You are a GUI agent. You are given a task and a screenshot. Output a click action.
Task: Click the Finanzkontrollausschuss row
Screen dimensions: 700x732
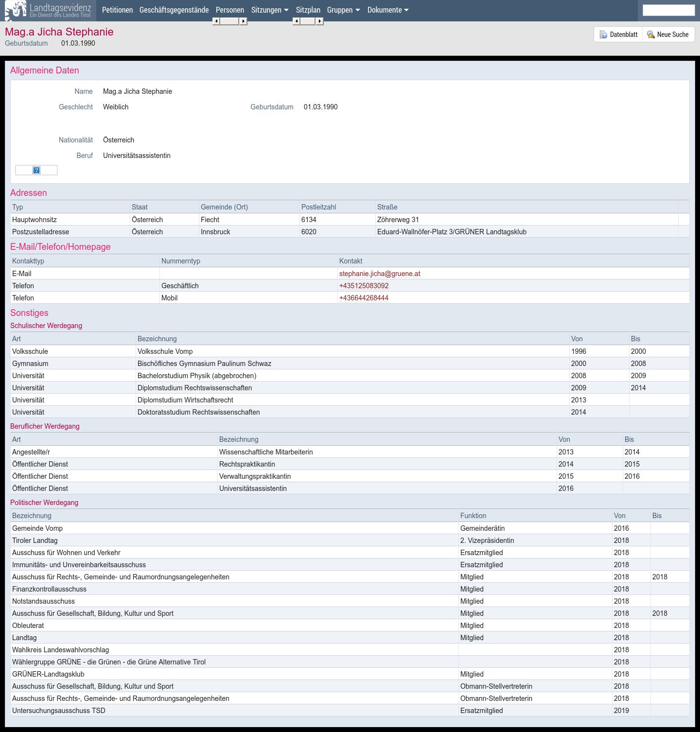coord(350,589)
